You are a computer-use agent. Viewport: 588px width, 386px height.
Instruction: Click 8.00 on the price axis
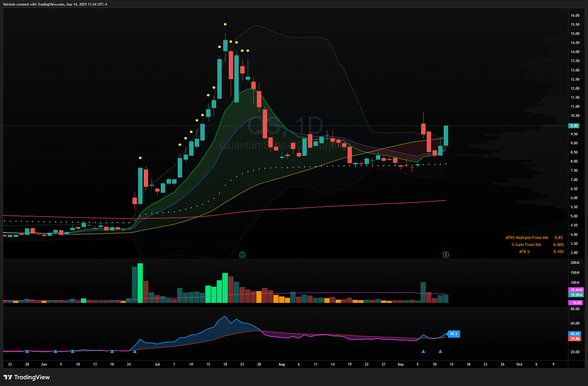coord(574,161)
